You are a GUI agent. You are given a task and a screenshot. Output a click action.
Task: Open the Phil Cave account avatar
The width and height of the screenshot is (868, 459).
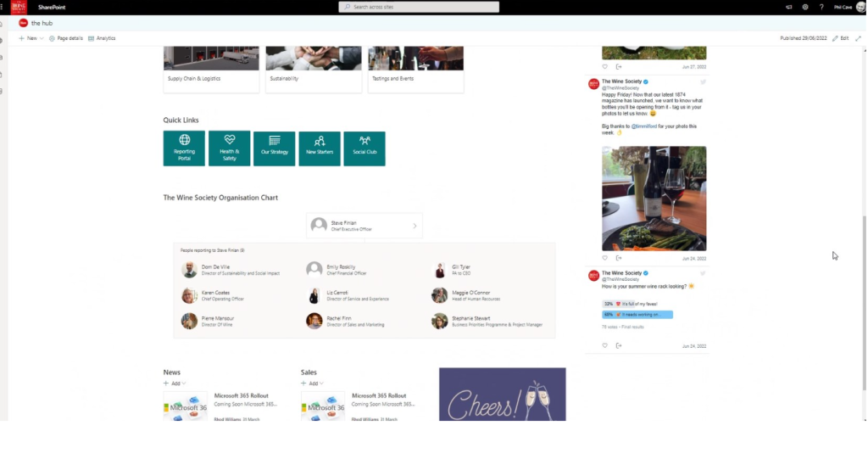(861, 7)
